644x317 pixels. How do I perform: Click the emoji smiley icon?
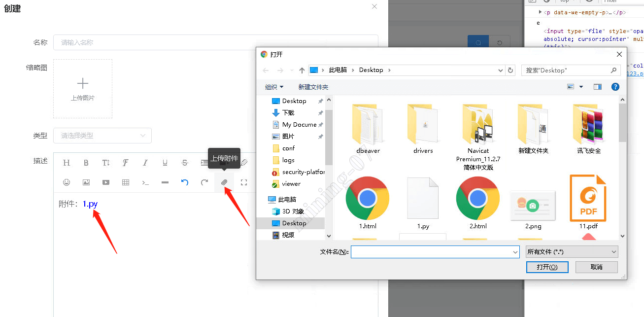(67, 182)
